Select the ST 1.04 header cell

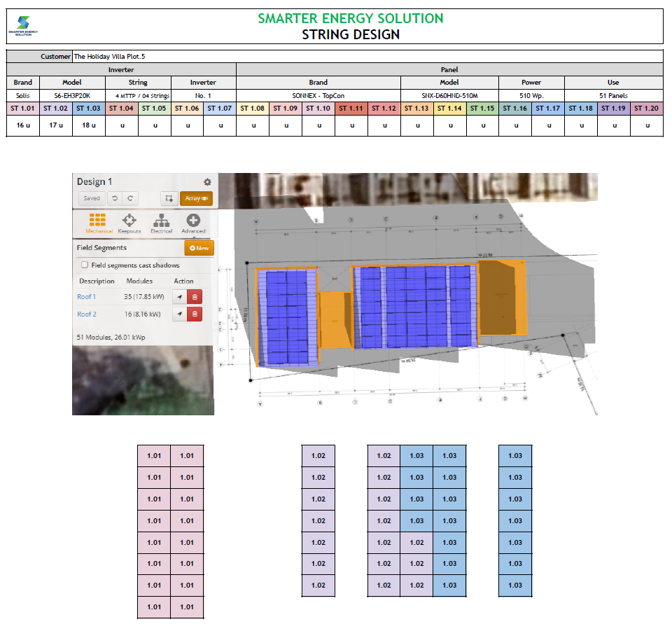click(122, 109)
